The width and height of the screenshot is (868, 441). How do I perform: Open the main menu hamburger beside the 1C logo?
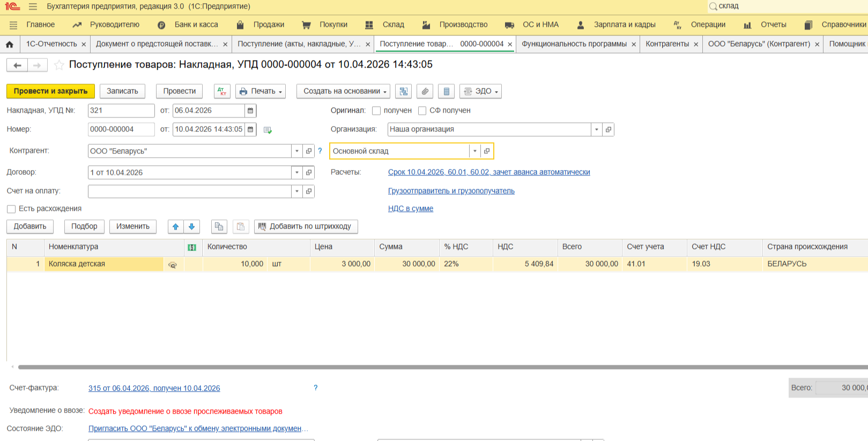[x=33, y=6]
